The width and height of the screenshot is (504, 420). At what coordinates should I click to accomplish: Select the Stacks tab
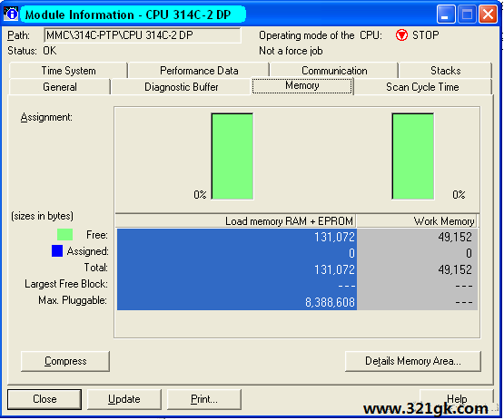click(x=445, y=71)
